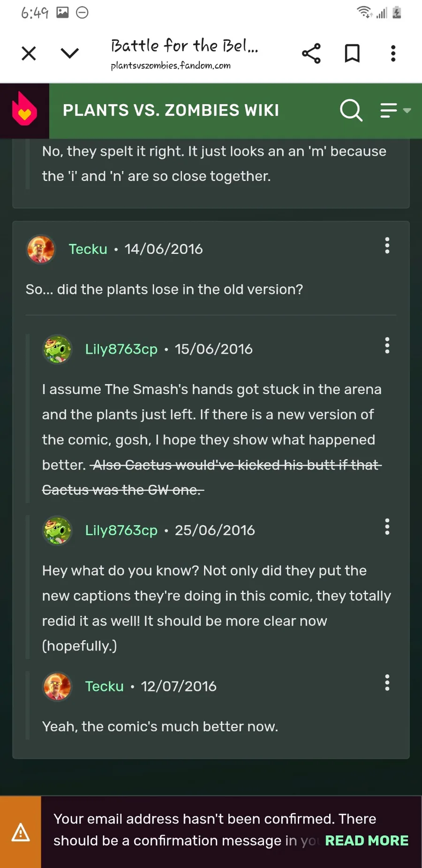Open options for Lily8763cp's 15/06/2016 reply
Viewport: 422px width, 868px height.
click(x=387, y=345)
